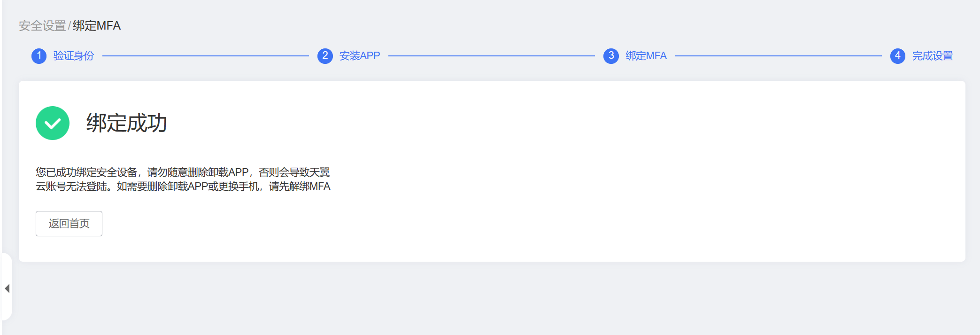The width and height of the screenshot is (980, 335).
Task: Select the 绑定MFA step label in the progress bar
Action: [646, 56]
